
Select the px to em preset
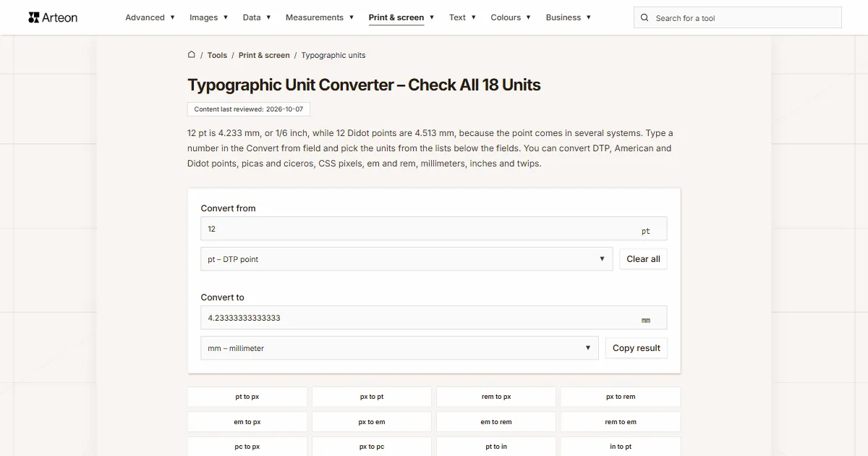tap(372, 422)
